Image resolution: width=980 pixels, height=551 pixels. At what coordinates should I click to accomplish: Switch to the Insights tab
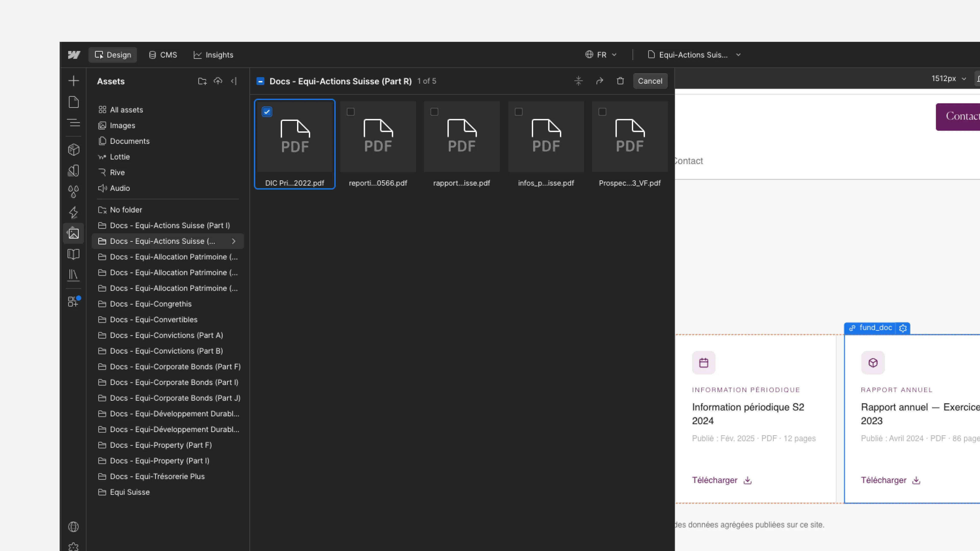tap(213, 55)
